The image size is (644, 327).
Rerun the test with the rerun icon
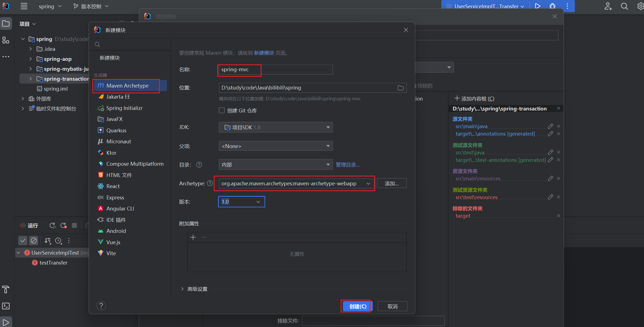pyautogui.click(x=53, y=225)
